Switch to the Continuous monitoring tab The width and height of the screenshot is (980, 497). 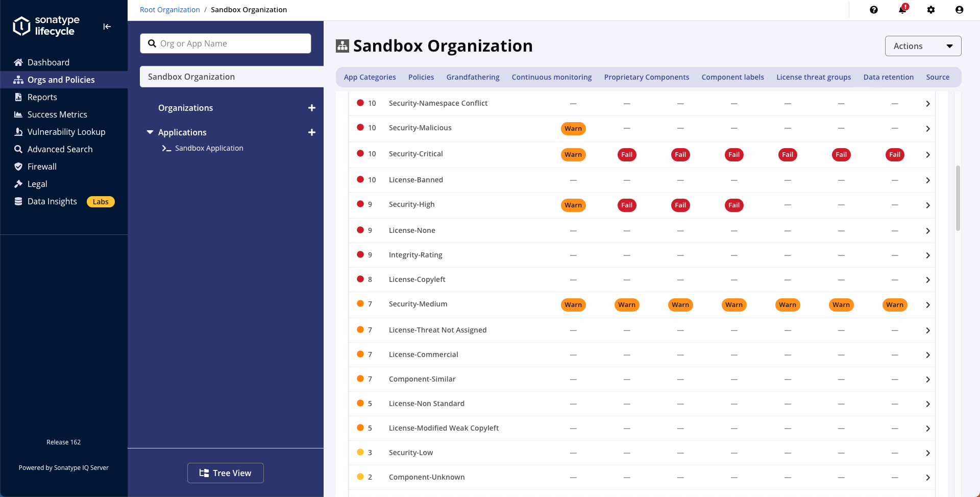(551, 77)
